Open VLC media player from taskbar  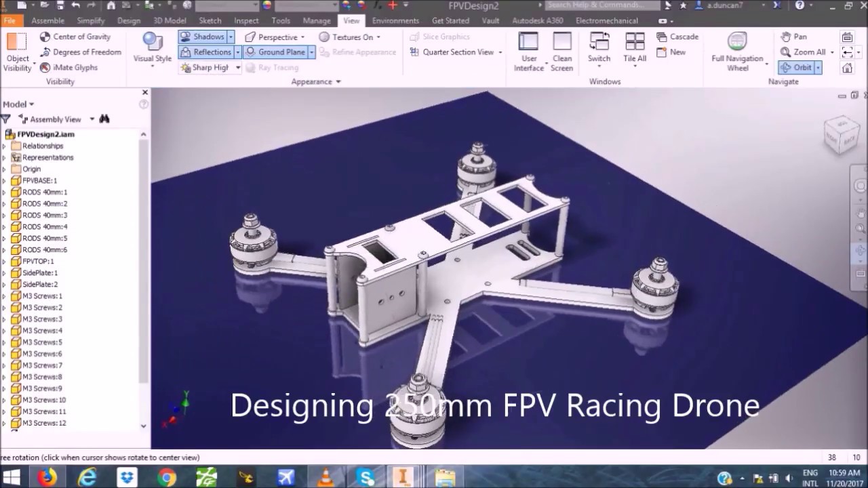point(326,477)
